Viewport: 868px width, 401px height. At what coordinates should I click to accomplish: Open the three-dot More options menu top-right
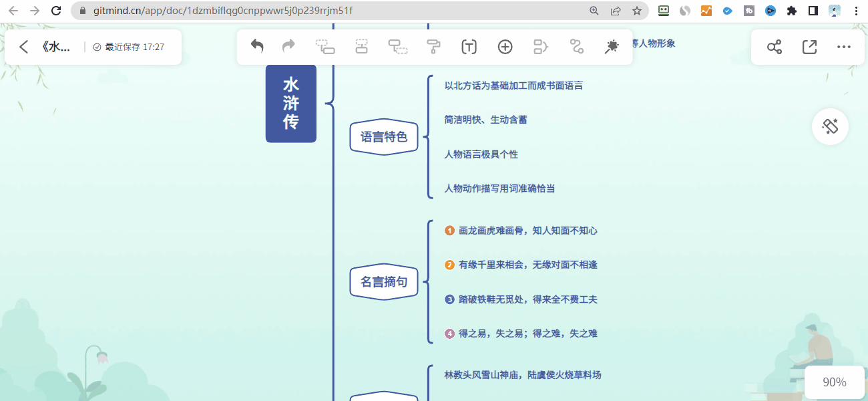[x=844, y=47]
